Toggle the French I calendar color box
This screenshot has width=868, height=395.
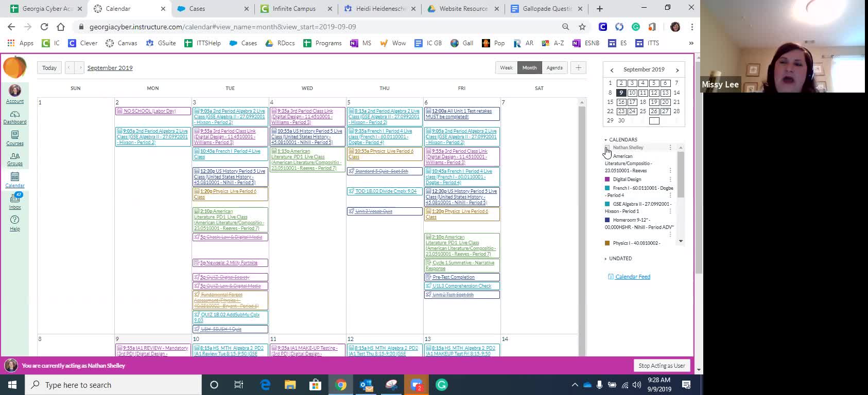coord(607,188)
